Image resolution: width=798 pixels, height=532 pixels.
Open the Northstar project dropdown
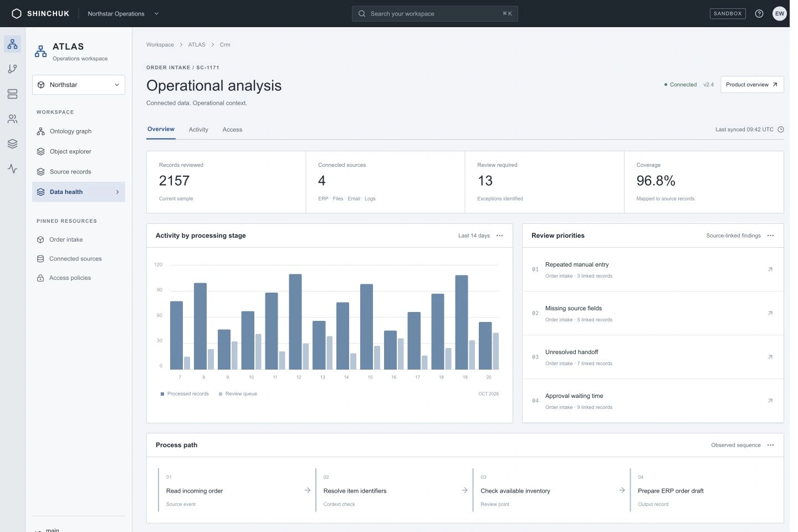click(79, 85)
